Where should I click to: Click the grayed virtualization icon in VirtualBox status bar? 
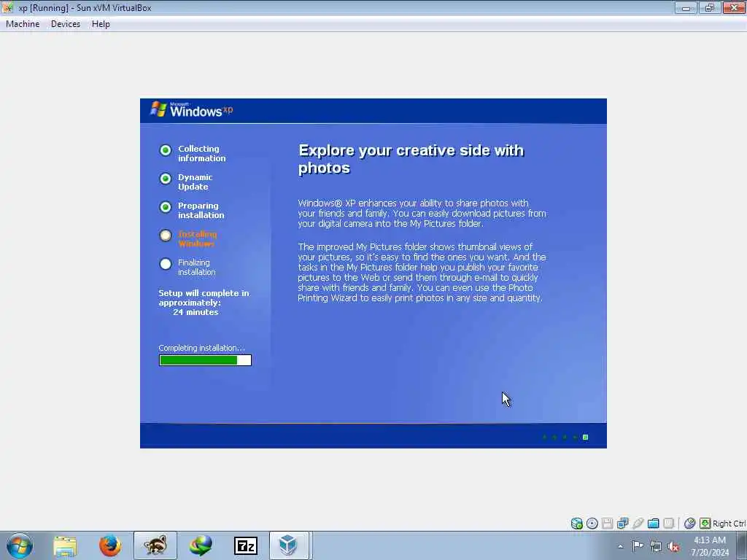668,524
